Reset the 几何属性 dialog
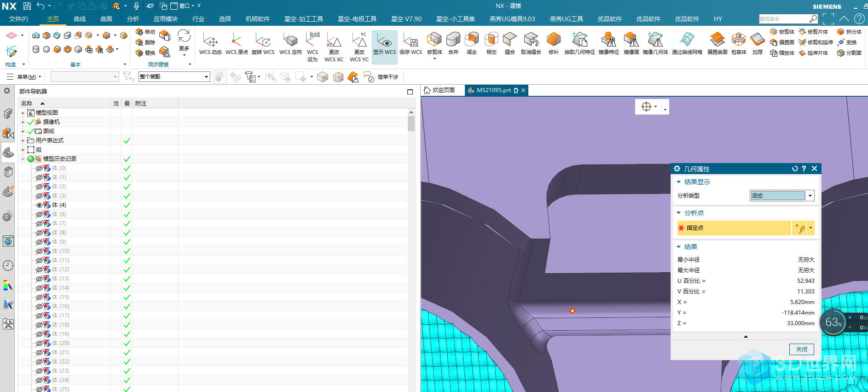The image size is (868, 392). pyautogui.click(x=795, y=169)
